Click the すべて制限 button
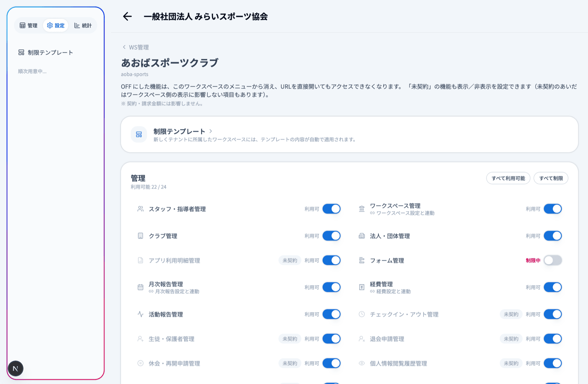Viewport: 588px width, 384px height. [x=551, y=178]
